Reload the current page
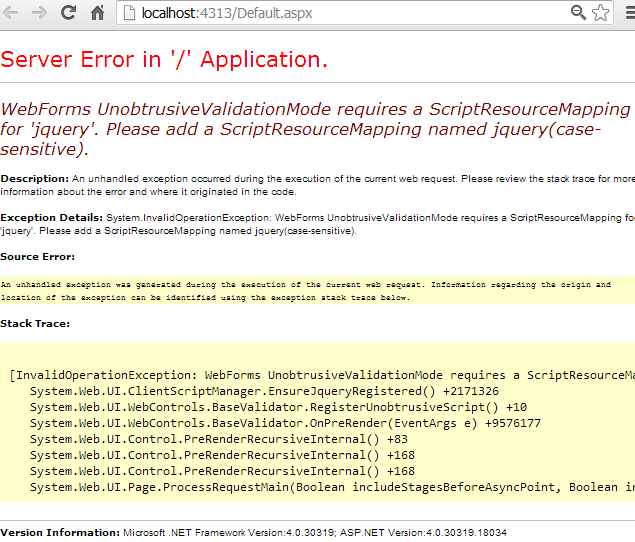Viewport: 635px width, 542px height. pos(69,13)
